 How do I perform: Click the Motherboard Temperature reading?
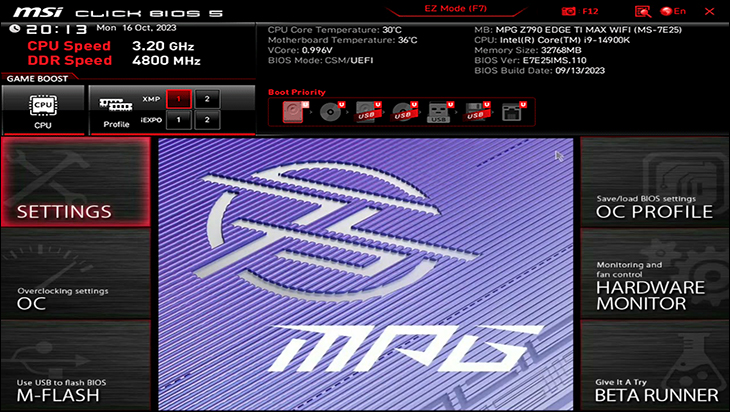[343, 41]
